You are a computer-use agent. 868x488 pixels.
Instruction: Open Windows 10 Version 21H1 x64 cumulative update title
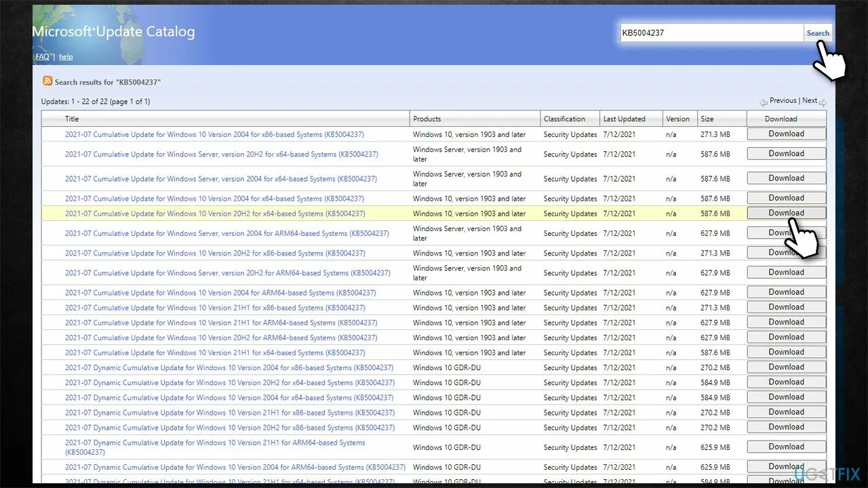(215, 352)
